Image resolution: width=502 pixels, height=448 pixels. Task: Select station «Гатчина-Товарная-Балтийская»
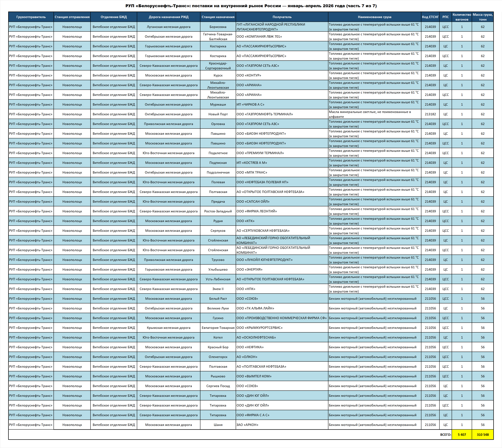pyautogui.click(x=218, y=36)
